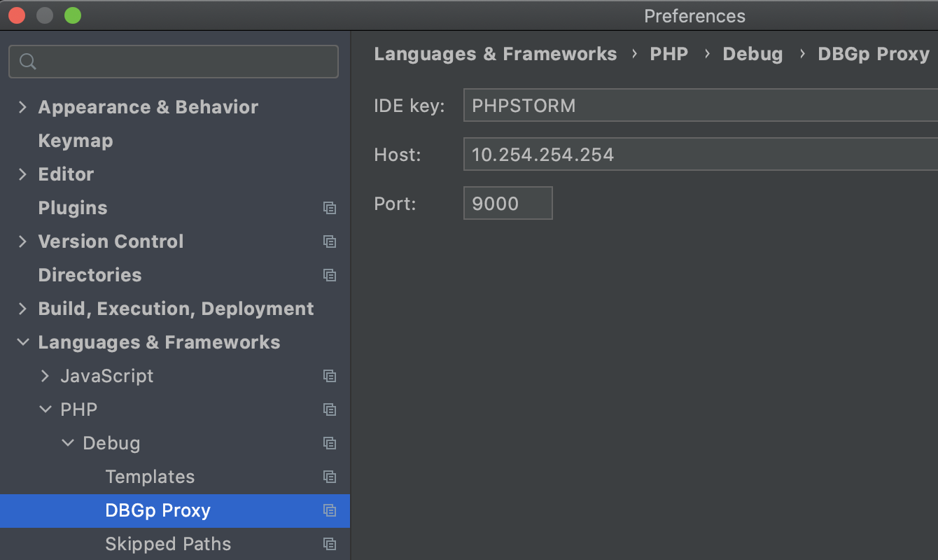Select the DBGp Proxy tree item
Viewport: 938px width, 560px height.
tap(175, 510)
